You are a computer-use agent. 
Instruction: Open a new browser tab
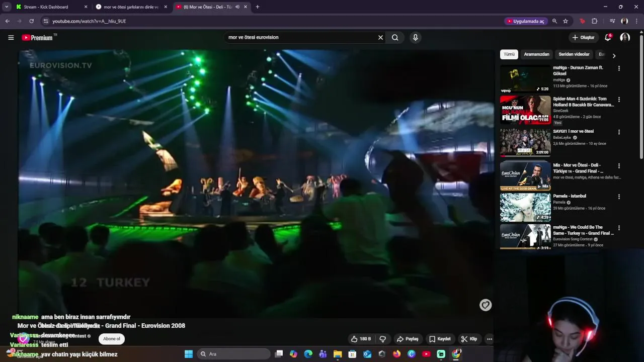coord(258,7)
